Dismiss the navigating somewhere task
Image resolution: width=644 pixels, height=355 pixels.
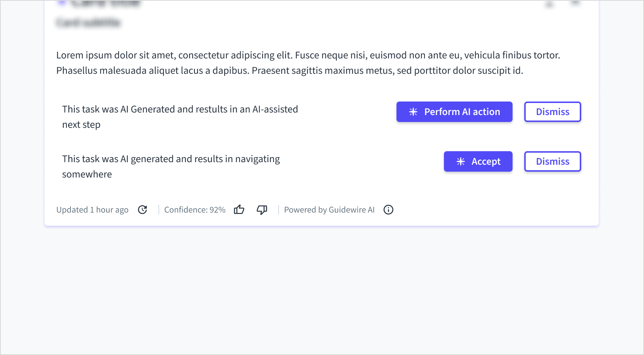553,161
